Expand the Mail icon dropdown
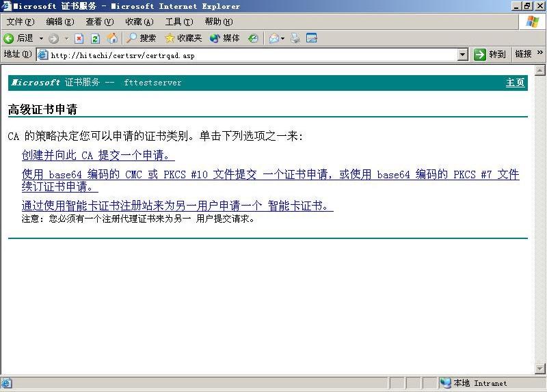This screenshot has width=547, height=392. tap(282, 38)
